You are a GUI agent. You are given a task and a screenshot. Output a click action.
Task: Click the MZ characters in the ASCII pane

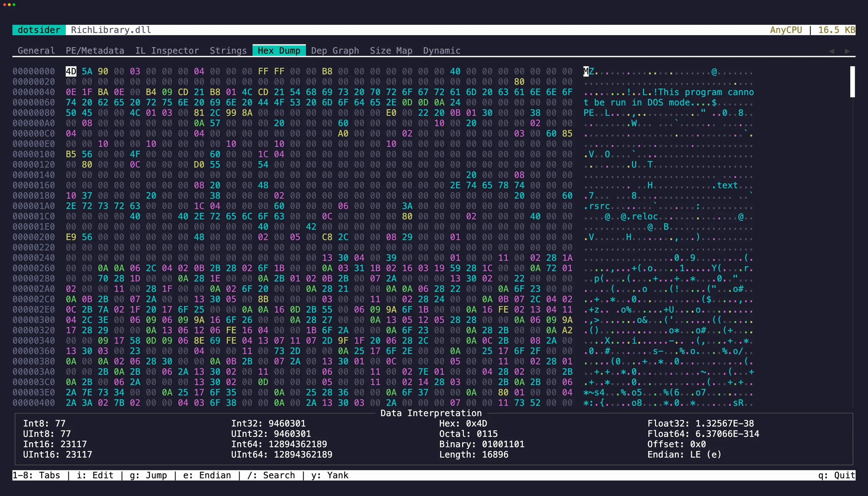(589, 72)
